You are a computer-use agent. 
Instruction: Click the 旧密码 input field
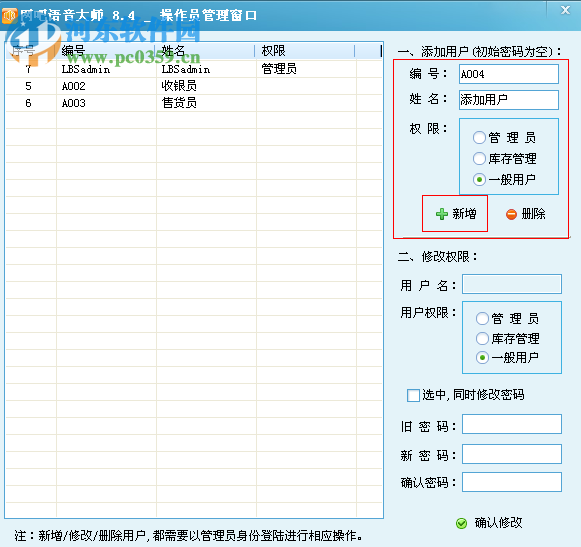[x=512, y=424]
